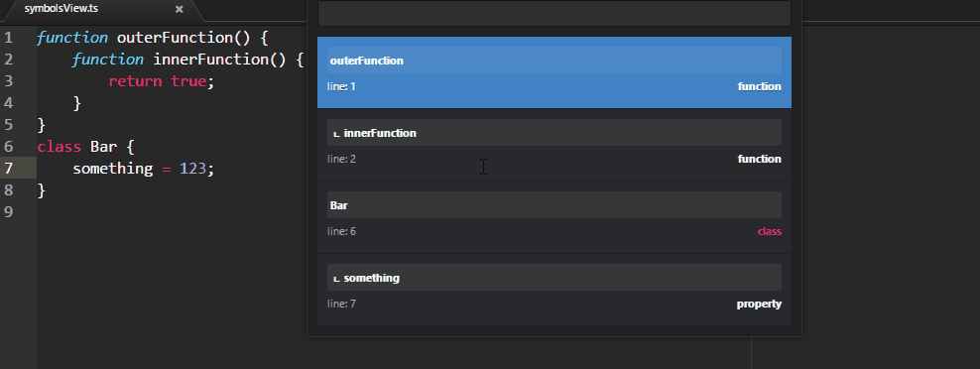Click the red 'class' type label
This screenshot has height=369, width=980.
(x=770, y=231)
